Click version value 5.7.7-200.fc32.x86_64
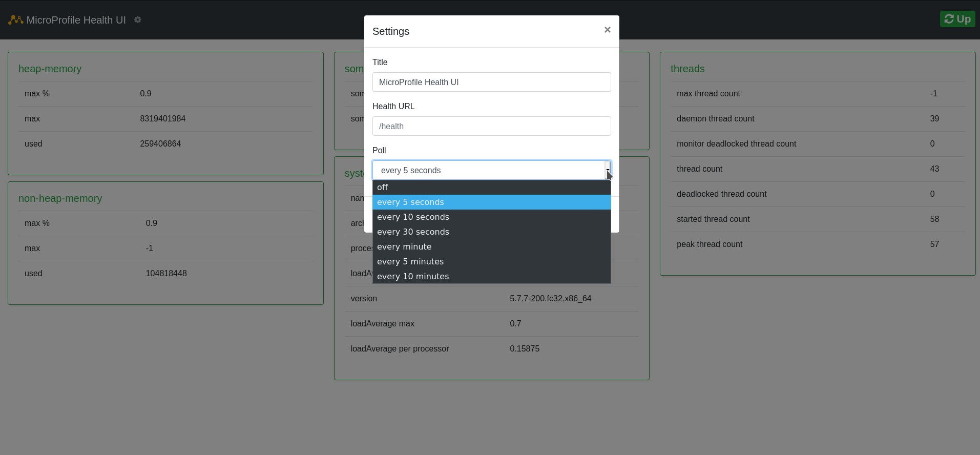The height and width of the screenshot is (455, 980). pos(551,299)
